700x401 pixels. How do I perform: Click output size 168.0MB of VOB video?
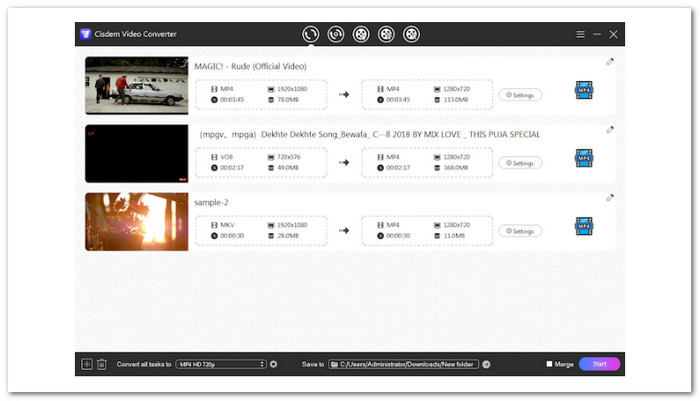point(455,167)
